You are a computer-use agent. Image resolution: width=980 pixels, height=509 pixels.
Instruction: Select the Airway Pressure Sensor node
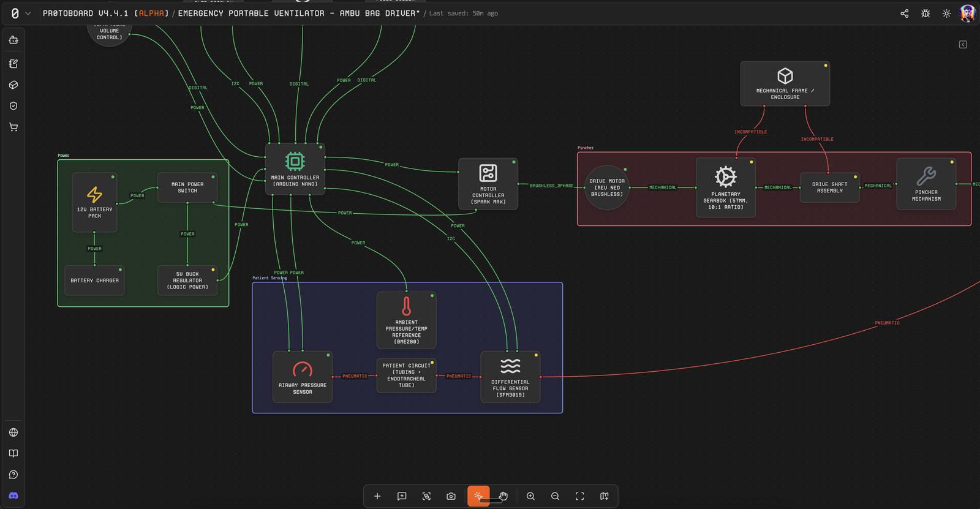pyautogui.click(x=303, y=377)
